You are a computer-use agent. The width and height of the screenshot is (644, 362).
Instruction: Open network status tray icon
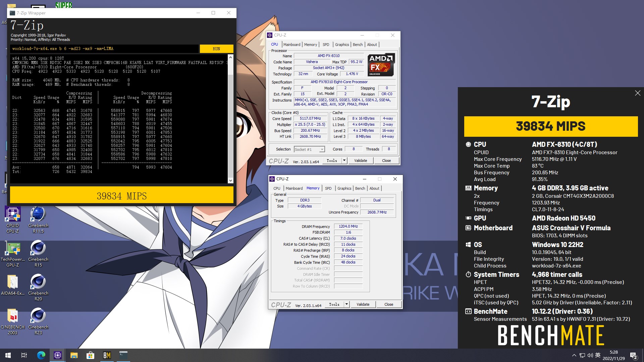(582, 355)
